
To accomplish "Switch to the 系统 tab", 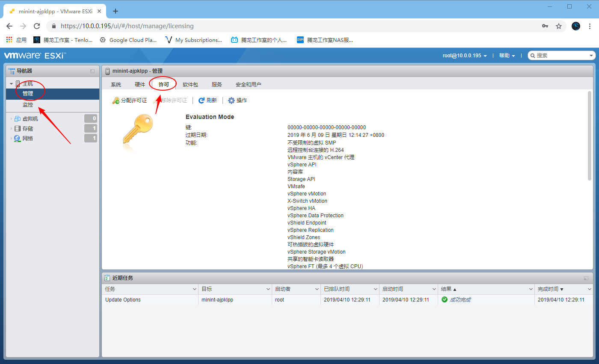I will click(116, 84).
